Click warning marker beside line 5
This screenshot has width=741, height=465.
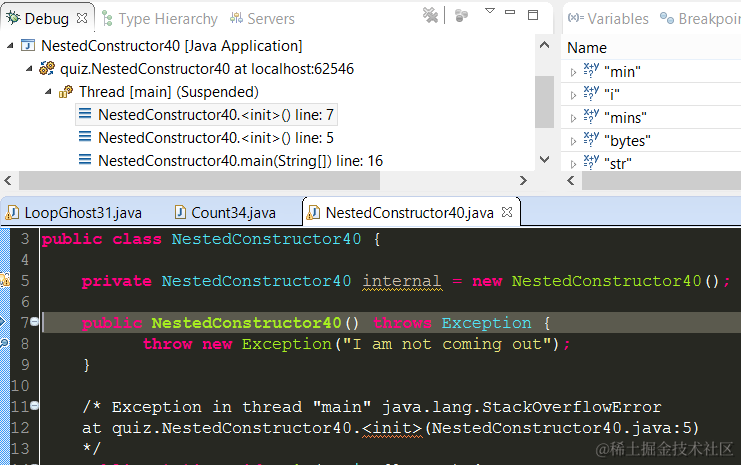click(4, 280)
